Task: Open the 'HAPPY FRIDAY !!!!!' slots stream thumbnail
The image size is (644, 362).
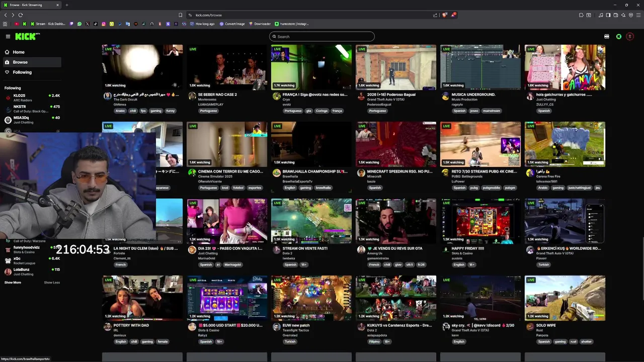Action: pyautogui.click(x=480, y=221)
